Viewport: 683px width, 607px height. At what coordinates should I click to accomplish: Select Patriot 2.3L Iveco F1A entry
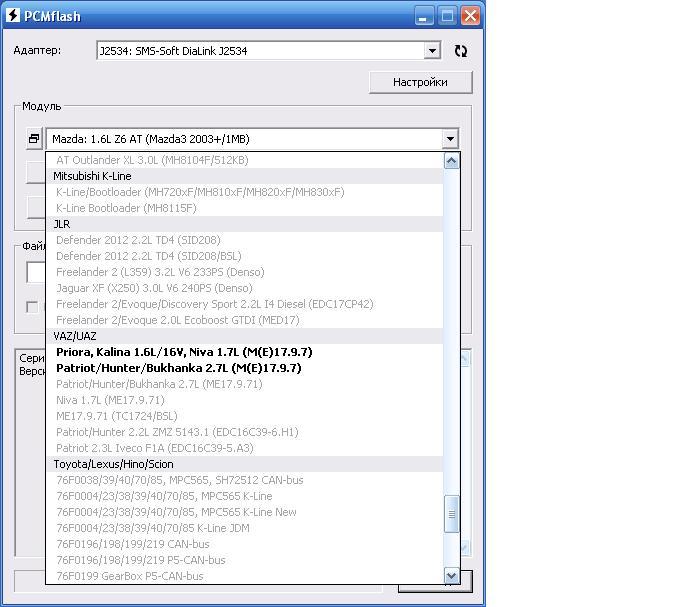[244, 448]
